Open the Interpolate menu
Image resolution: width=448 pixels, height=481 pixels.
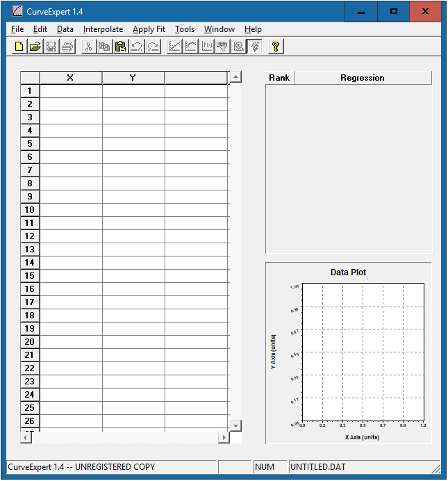pos(103,29)
